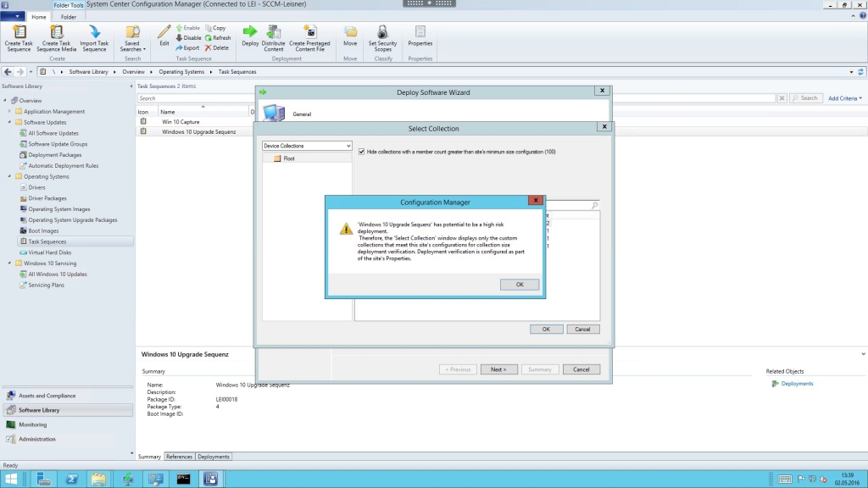Cancel the Select Collection dialog
The height and width of the screenshot is (488, 868).
pyautogui.click(x=582, y=330)
